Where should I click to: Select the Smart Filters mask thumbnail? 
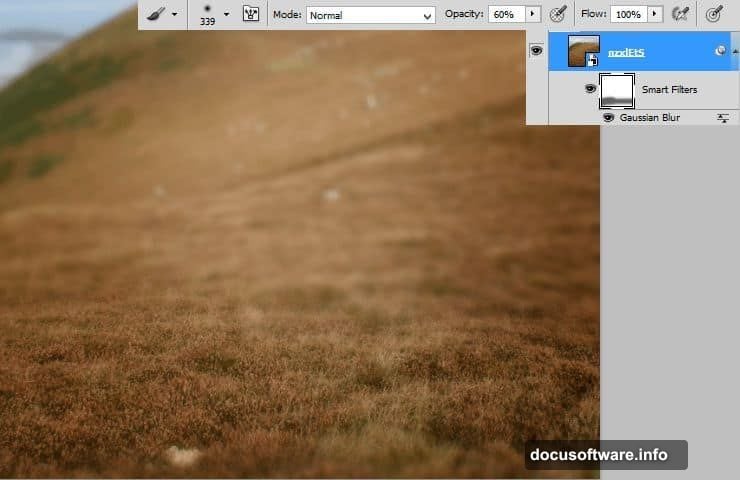(617, 90)
